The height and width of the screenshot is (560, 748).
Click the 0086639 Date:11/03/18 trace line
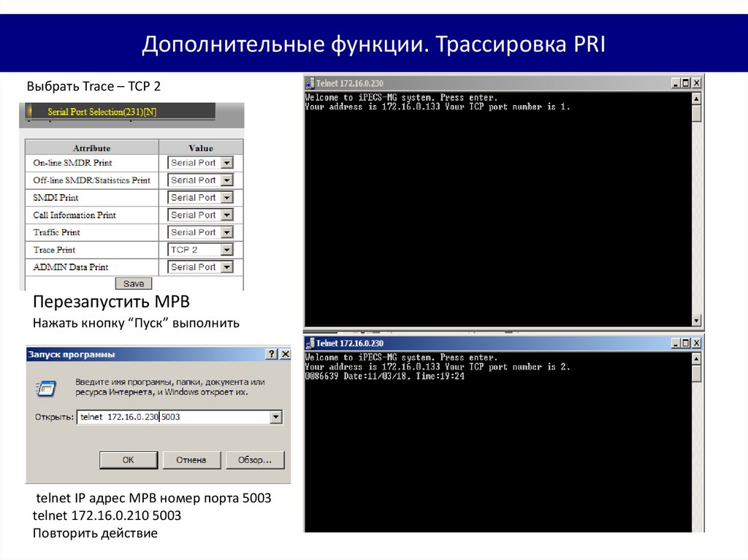pos(384,376)
